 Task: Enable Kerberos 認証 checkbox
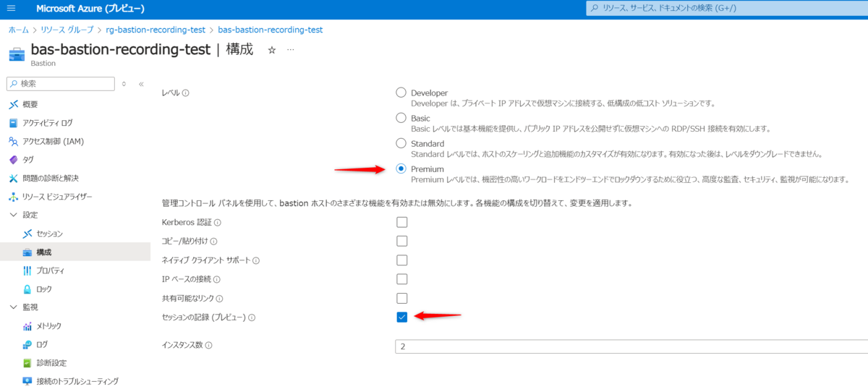402,222
